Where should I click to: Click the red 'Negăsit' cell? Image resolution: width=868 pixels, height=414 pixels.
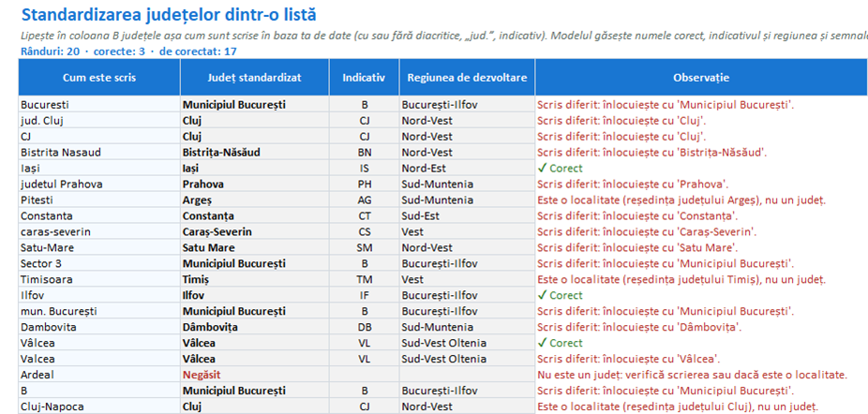tap(255, 375)
